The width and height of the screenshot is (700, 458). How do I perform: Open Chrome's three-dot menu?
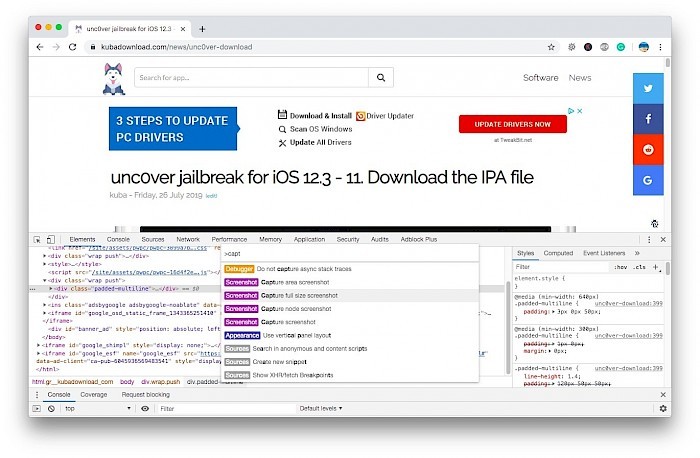click(x=660, y=47)
